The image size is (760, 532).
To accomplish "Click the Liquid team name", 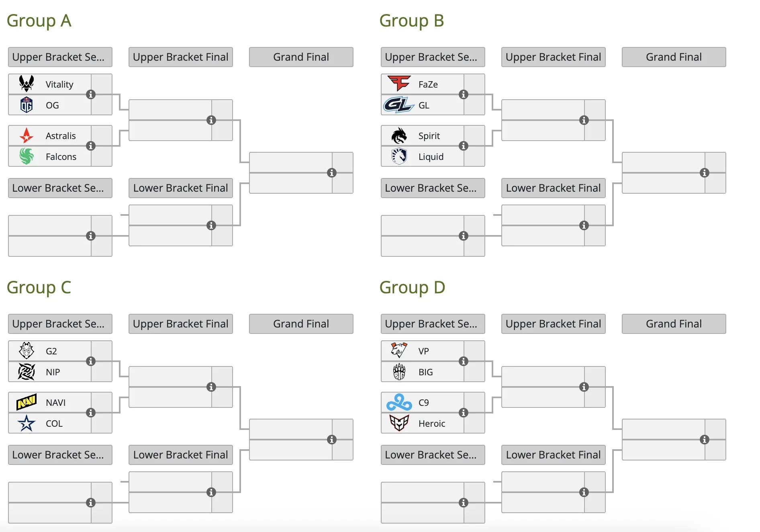I will point(431,157).
